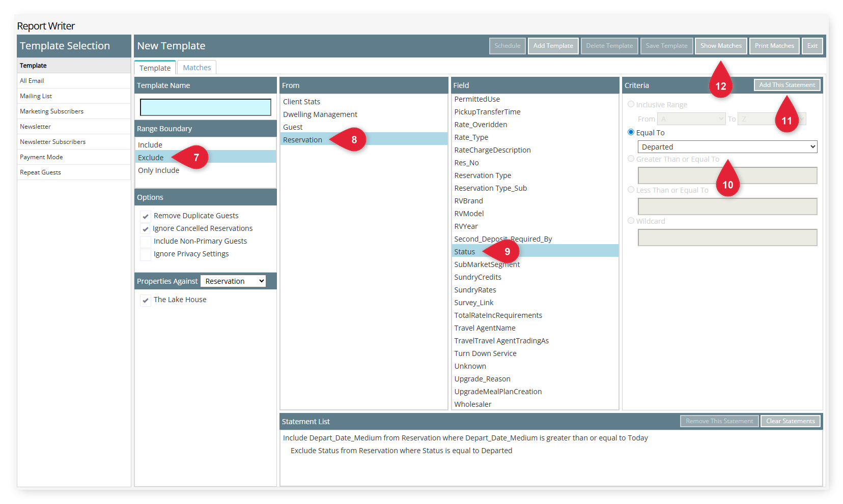Select Newsletter Subscribers template
This screenshot has height=504, width=843.
(x=74, y=142)
